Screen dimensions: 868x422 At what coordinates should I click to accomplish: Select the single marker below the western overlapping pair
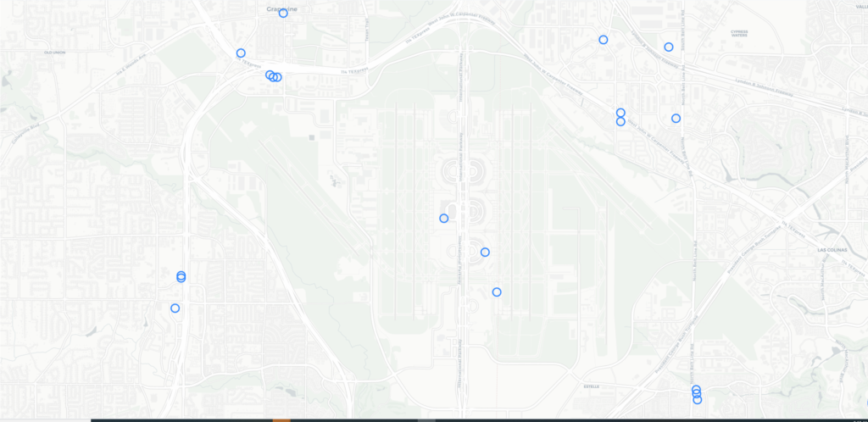(x=175, y=308)
